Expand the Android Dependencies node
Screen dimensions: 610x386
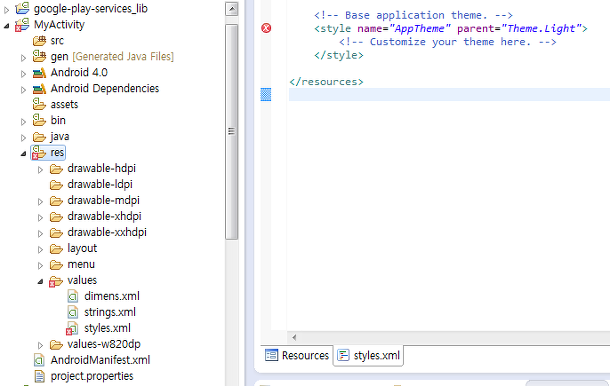click(x=23, y=90)
